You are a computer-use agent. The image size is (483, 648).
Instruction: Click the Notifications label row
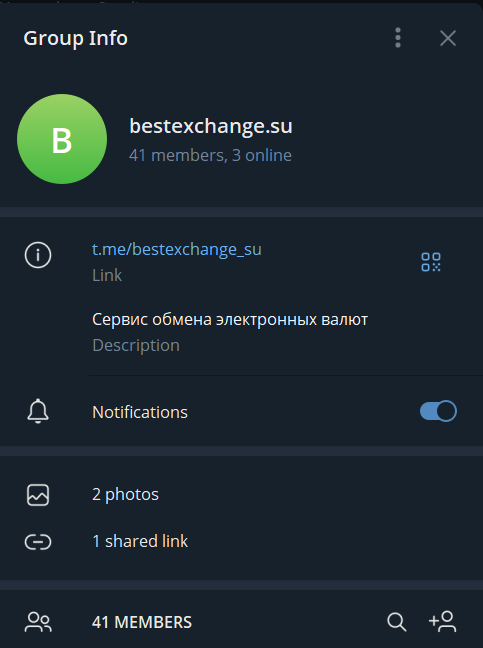[241, 412]
